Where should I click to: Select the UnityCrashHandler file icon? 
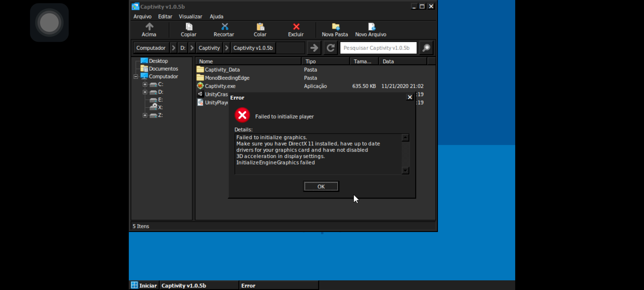click(x=200, y=94)
